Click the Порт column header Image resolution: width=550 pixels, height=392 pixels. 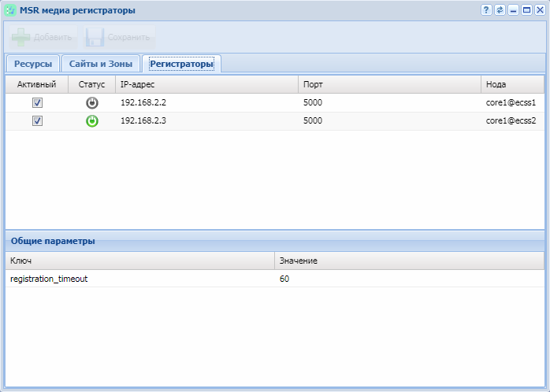(x=390, y=84)
